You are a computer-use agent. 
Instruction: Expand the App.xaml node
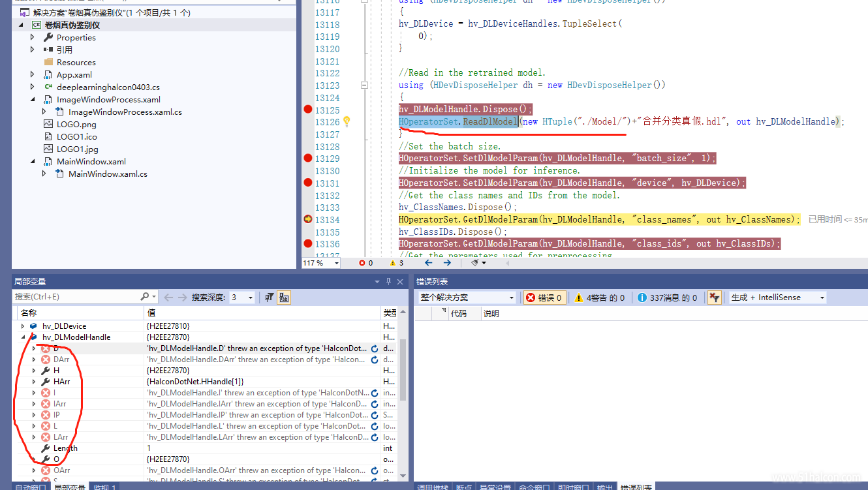(33, 74)
